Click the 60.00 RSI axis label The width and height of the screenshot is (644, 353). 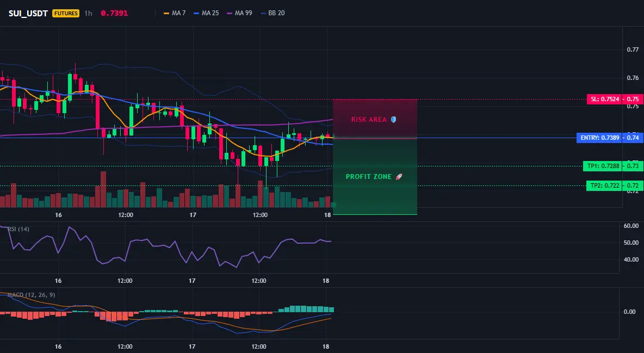(x=631, y=226)
